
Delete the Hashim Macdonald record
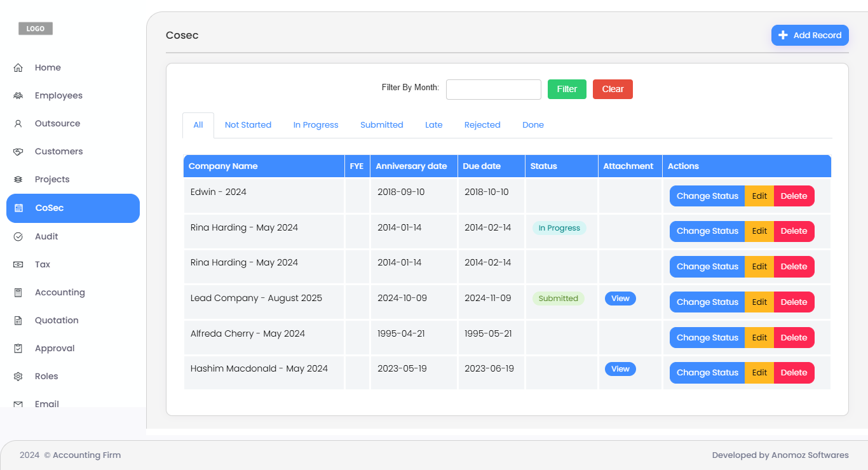(x=794, y=373)
